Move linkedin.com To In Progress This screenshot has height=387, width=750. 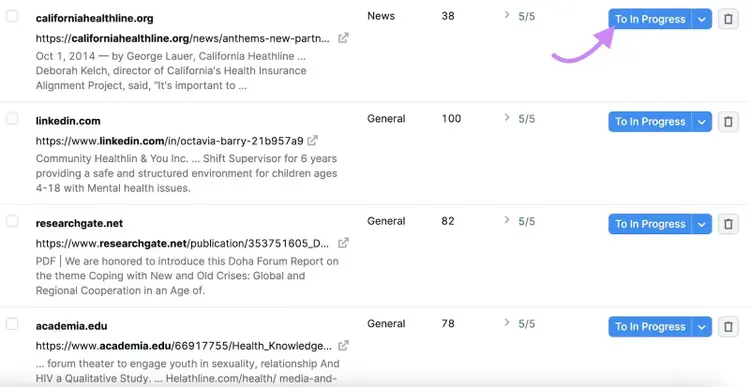tap(650, 122)
